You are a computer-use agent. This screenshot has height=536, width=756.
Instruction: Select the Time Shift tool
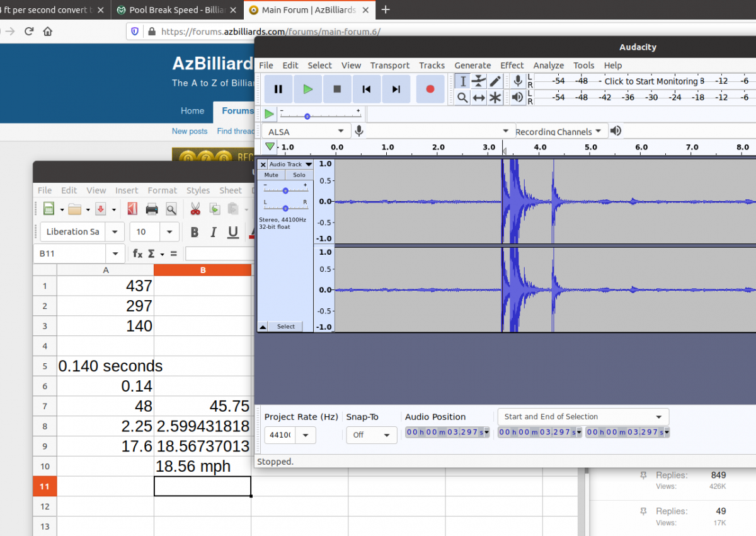click(479, 97)
